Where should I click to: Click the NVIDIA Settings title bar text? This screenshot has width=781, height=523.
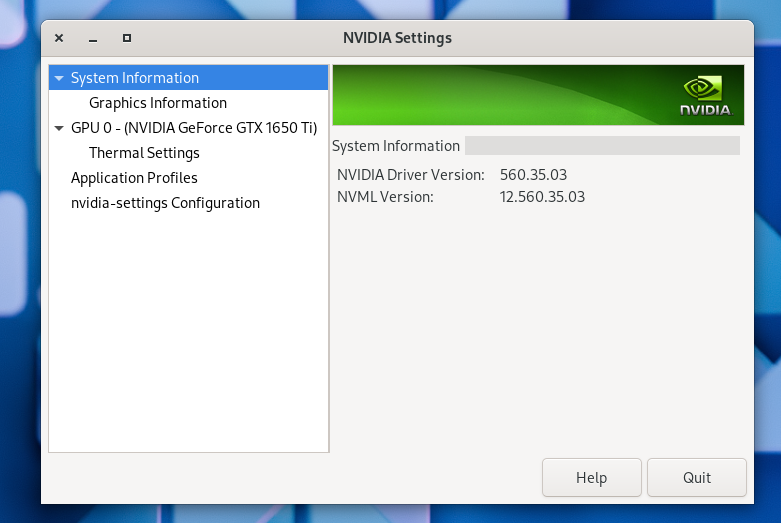click(x=397, y=38)
